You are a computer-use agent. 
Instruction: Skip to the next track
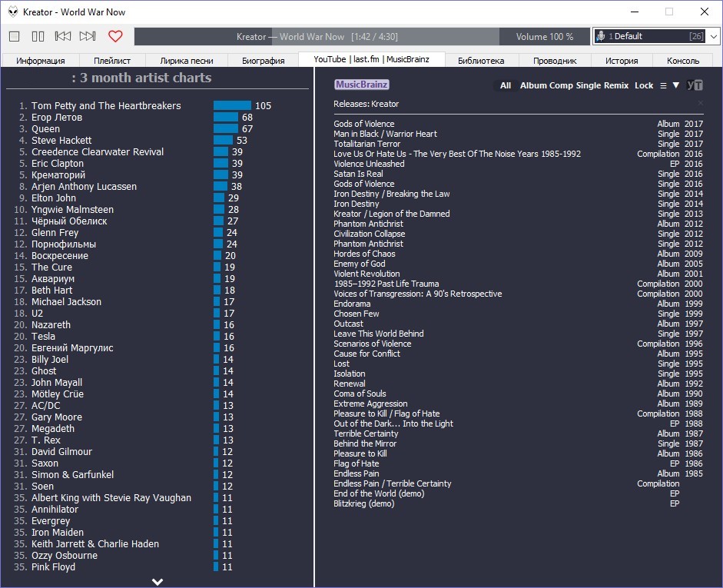click(x=88, y=36)
